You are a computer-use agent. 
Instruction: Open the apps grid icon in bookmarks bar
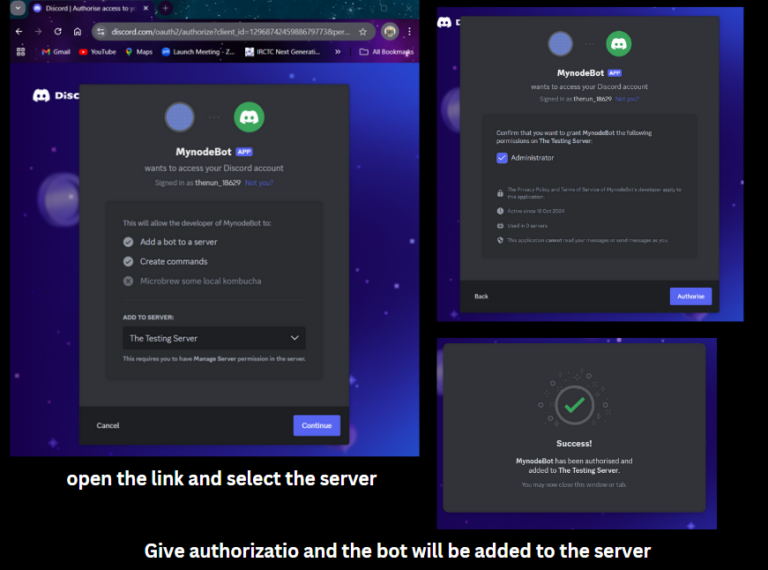point(21,51)
